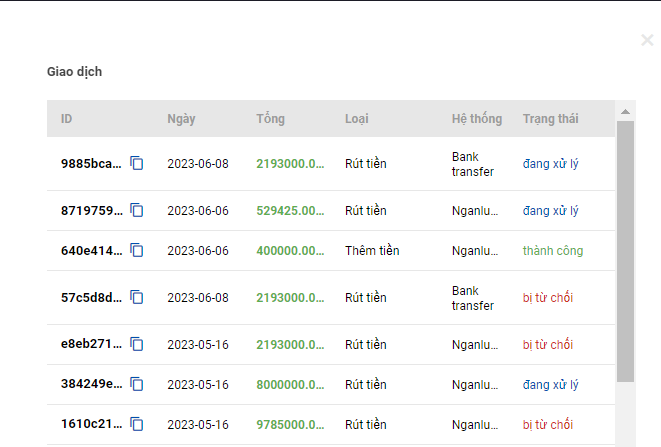Image resolution: width=661 pixels, height=447 pixels.
Task: Click the Loại column header
Action: pyautogui.click(x=357, y=119)
